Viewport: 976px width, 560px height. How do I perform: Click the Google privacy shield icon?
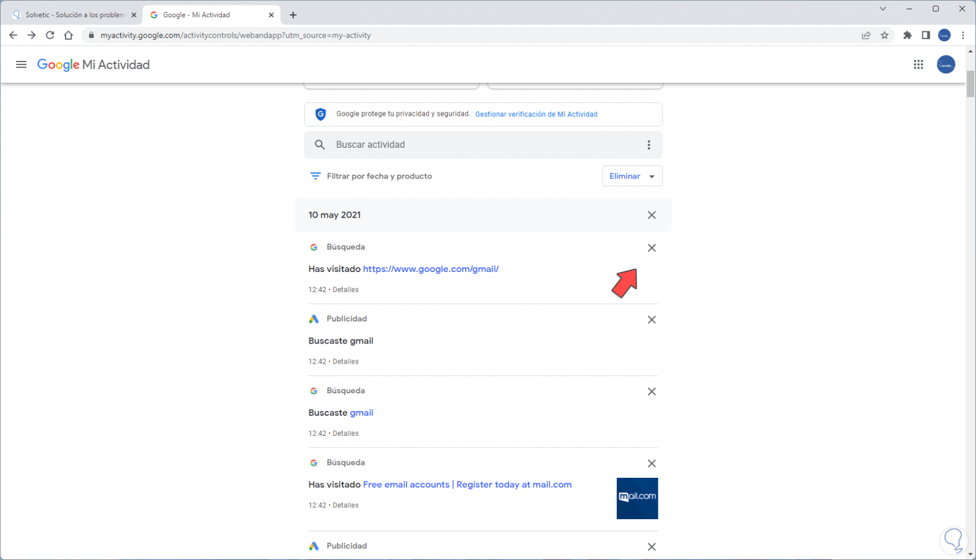pyautogui.click(x=321, y=114)
